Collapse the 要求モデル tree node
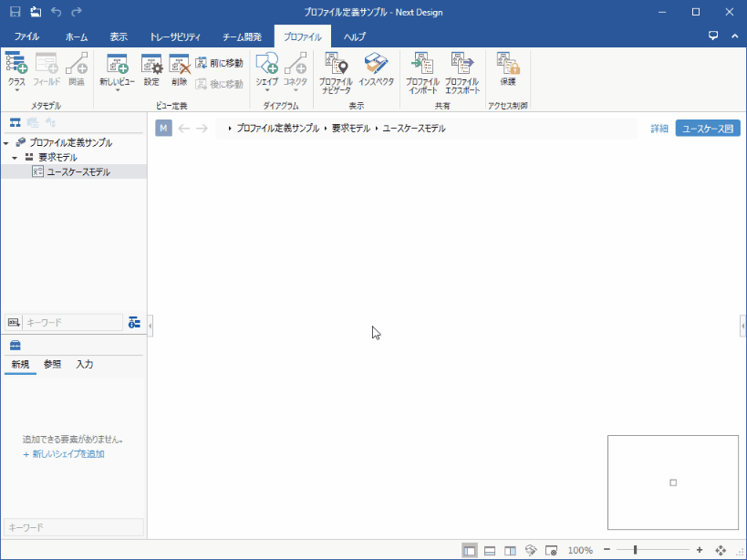 (16, 158)
